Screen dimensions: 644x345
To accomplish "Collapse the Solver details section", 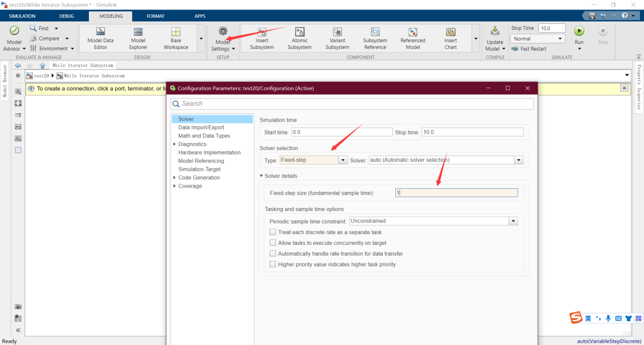I will tap(261, 176).
